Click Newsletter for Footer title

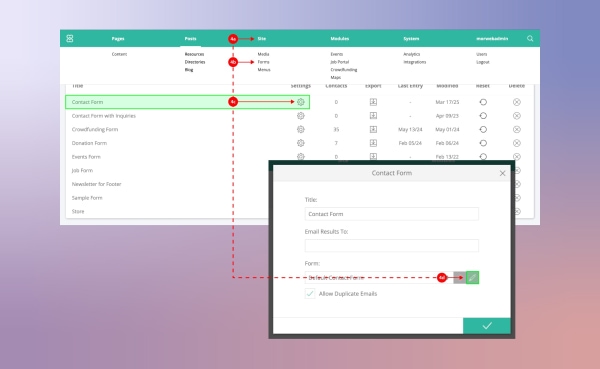(x=96, y=184)
